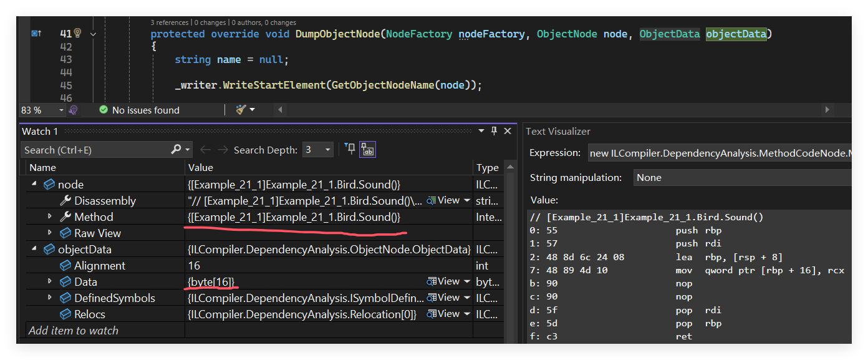Click the code cleanup broom icon
This screenshot has height=360, width=868.
[x=241, y=110]
